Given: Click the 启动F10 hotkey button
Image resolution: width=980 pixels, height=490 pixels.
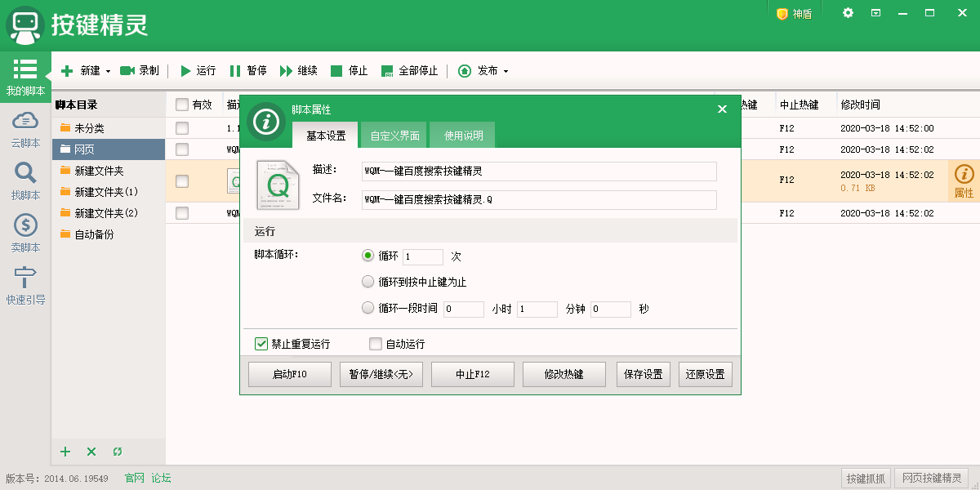Looking at the screenshot, I should 290,374.
